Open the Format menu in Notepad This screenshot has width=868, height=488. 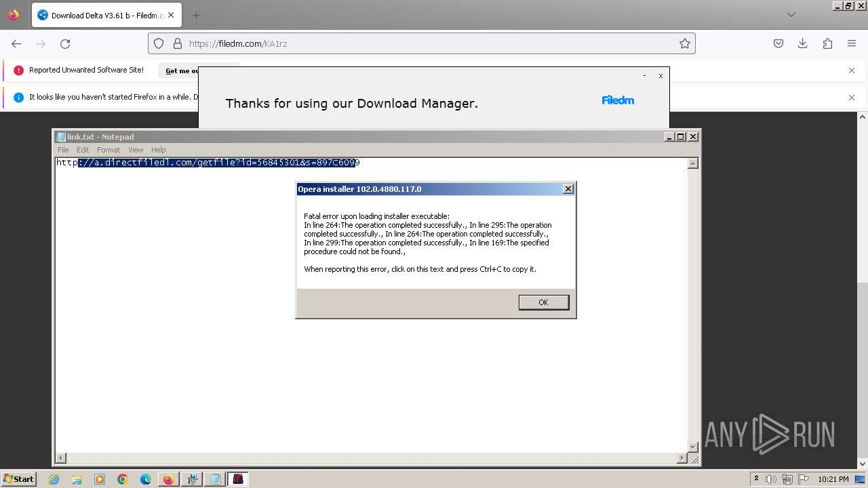pyautogui.click(x=108, y=150)
